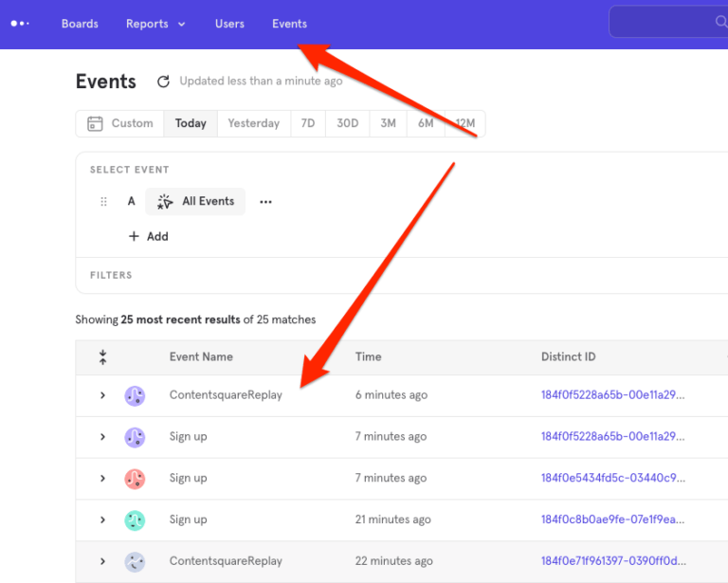Click the red avatar on Sign up row
This screenshot has height=583, width=728.
[x=135, y=479]
